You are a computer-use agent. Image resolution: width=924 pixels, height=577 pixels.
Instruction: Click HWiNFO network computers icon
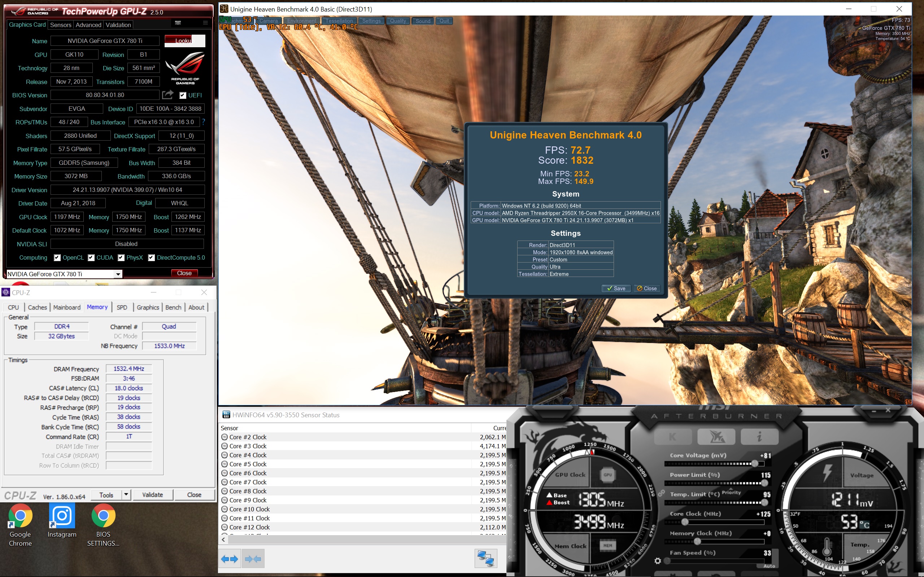point(485,558)
